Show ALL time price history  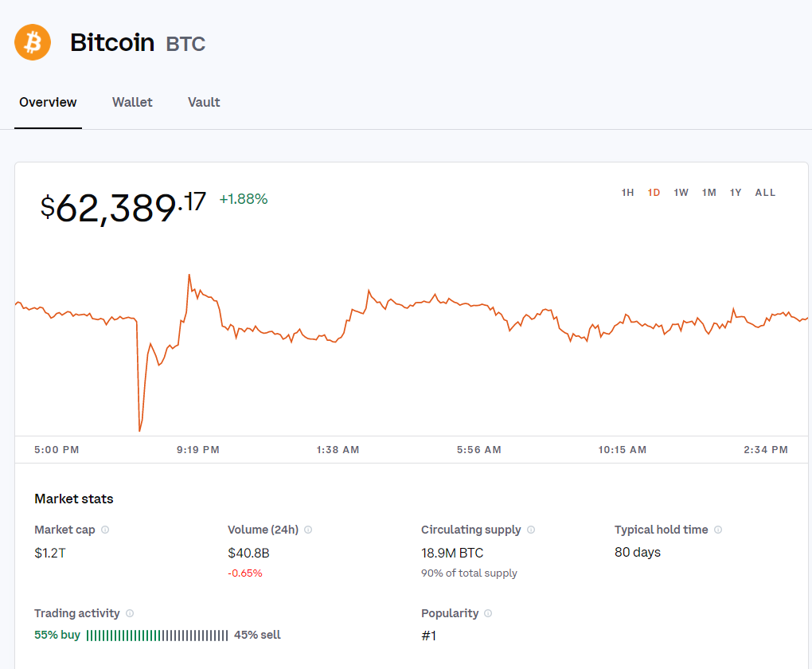click(765, 193)
